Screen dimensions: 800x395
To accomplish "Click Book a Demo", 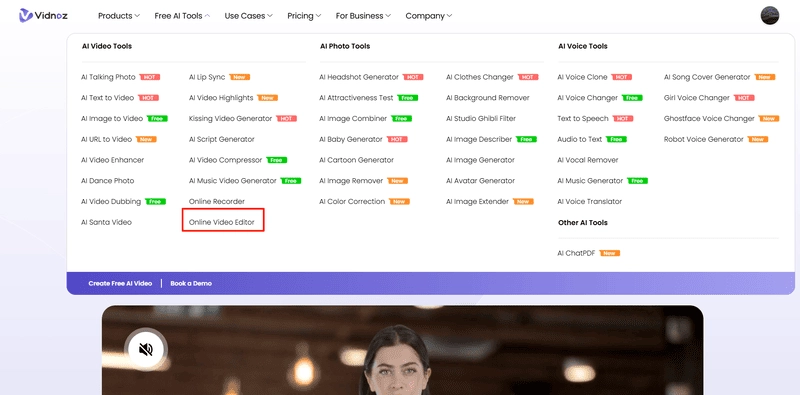I will pyautogui.click(x=191, y=283).
